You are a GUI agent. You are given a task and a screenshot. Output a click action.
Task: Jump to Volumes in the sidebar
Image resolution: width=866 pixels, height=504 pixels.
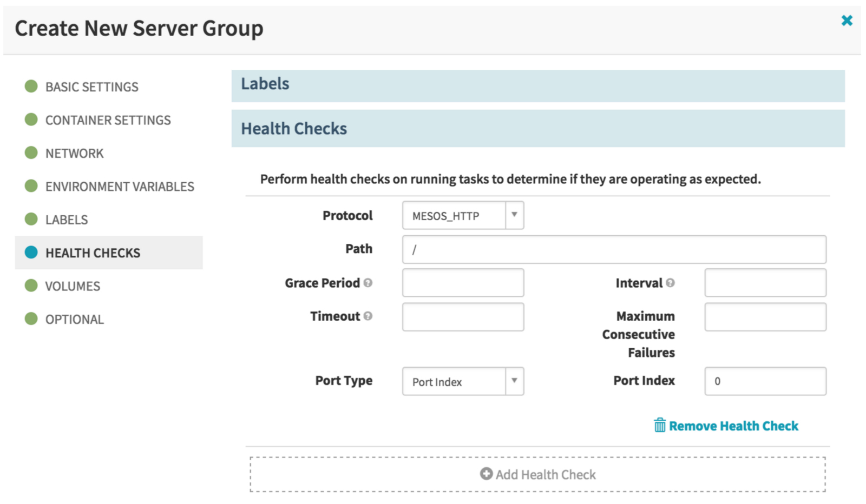[73, 286]
